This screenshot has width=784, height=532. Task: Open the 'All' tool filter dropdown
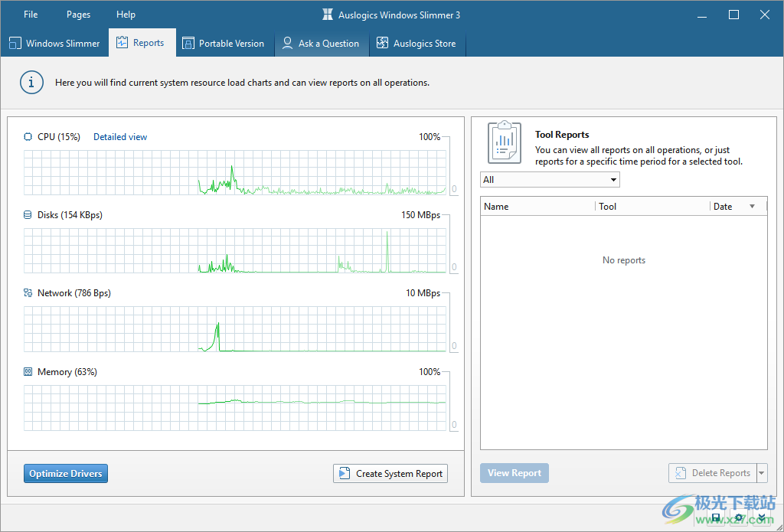[549, 180]
